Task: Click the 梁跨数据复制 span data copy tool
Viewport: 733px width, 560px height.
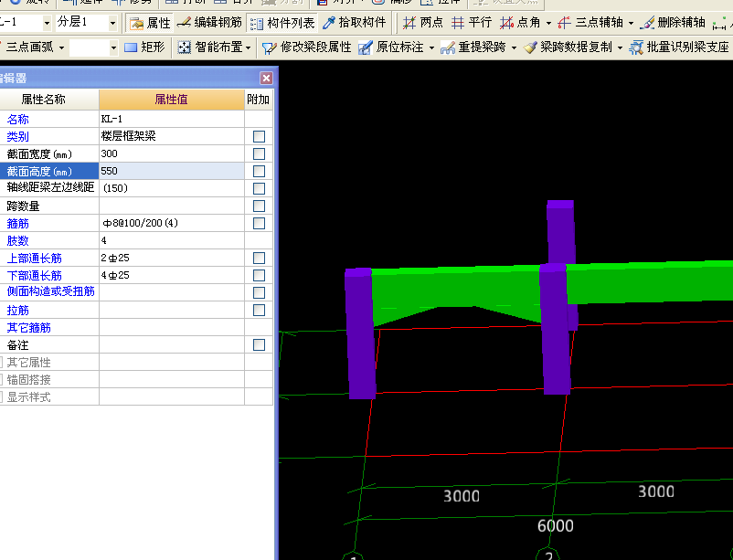Action: point(568,48)
